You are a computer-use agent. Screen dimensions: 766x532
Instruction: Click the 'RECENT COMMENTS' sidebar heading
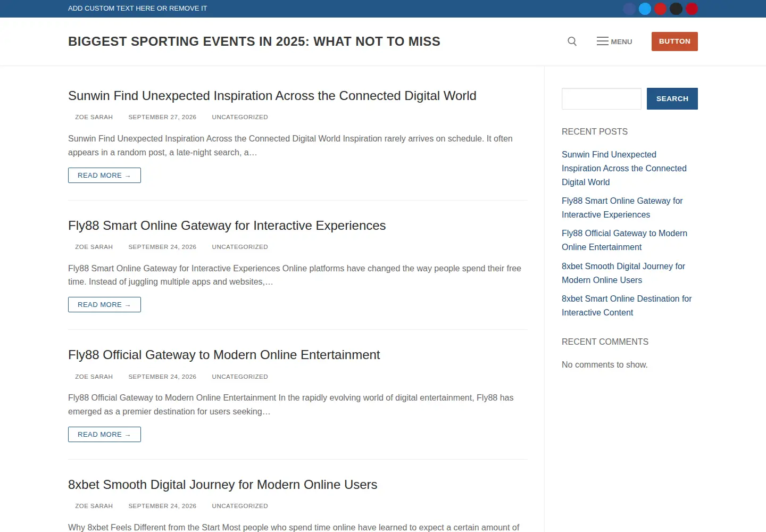pos(605,342)
